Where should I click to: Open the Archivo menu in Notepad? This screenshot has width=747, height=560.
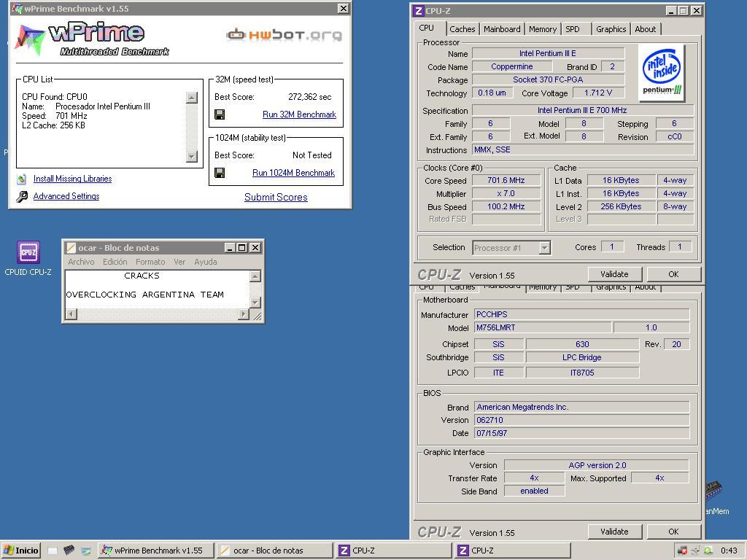(81, 262)
